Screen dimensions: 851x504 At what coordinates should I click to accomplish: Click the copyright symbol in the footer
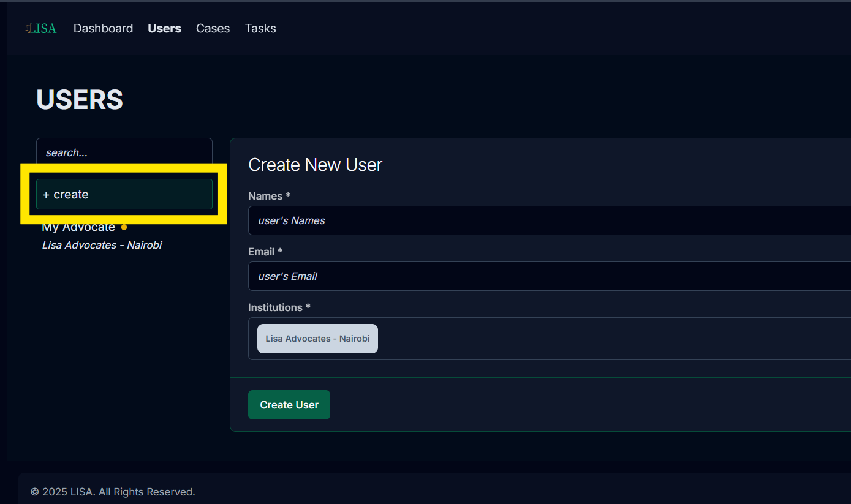click(x=37, y=491)
